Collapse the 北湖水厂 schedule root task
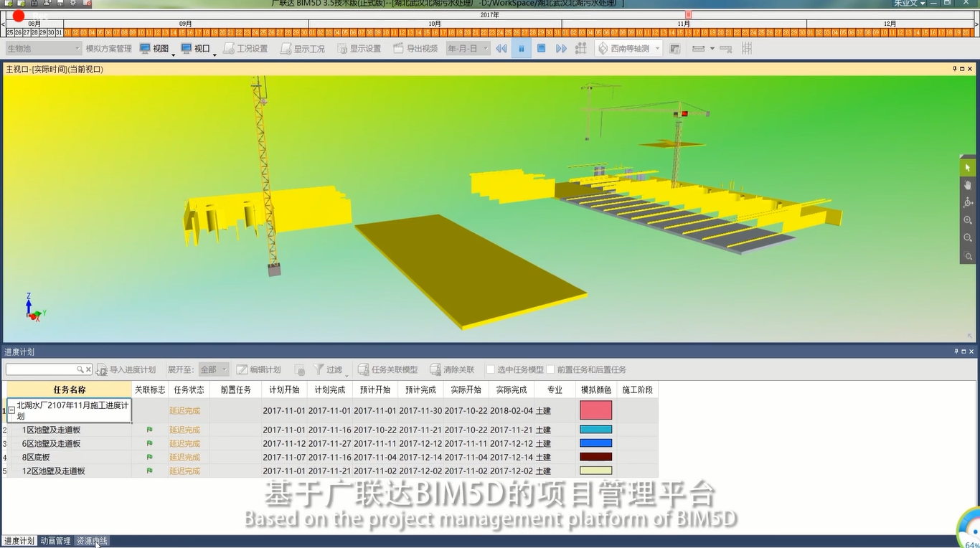 (11, 411)
